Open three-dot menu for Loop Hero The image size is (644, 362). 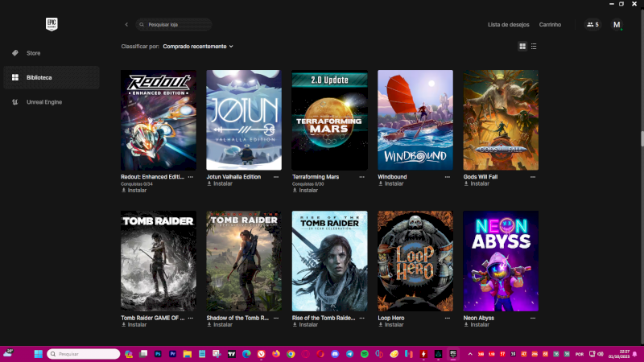[x=447, y=318]
